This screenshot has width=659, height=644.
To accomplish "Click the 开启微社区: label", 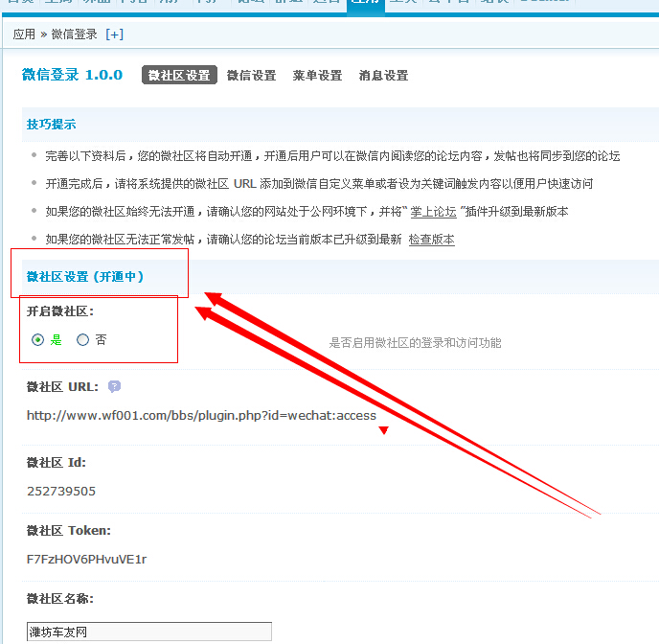I will pyautogui.click(x=60, y=311).
